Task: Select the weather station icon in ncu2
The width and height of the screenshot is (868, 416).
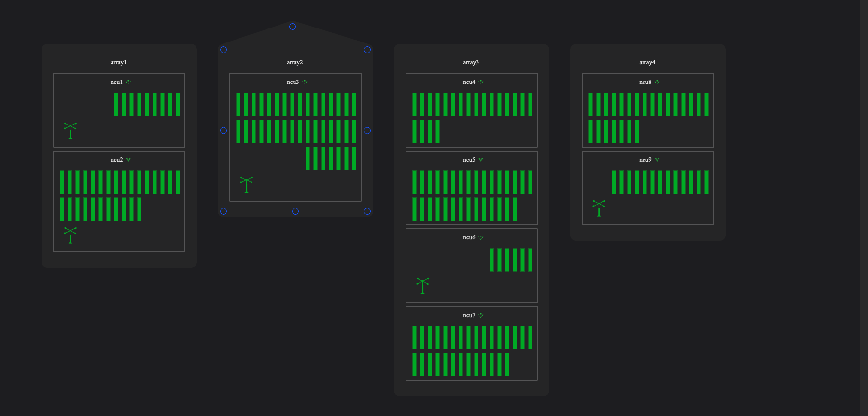Action: pyautogui.click(x=70, y=235)
